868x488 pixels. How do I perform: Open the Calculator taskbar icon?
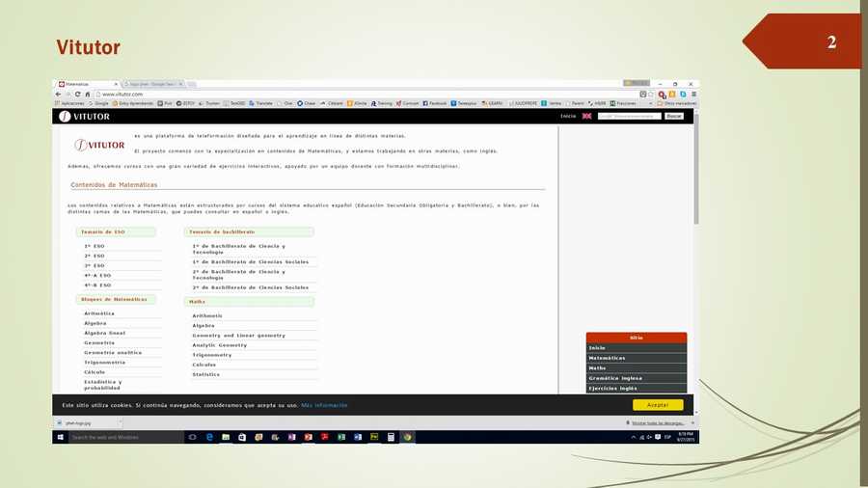click(391, 437)
